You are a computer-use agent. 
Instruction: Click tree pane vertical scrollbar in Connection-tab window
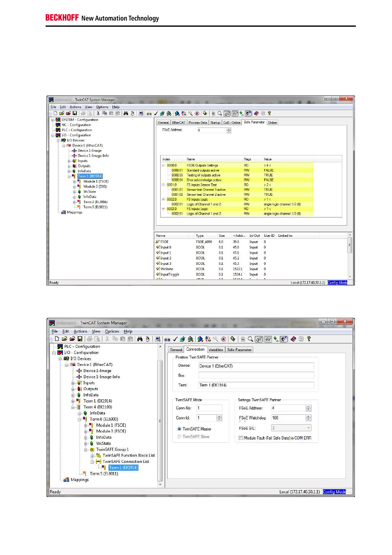point(160,415)
